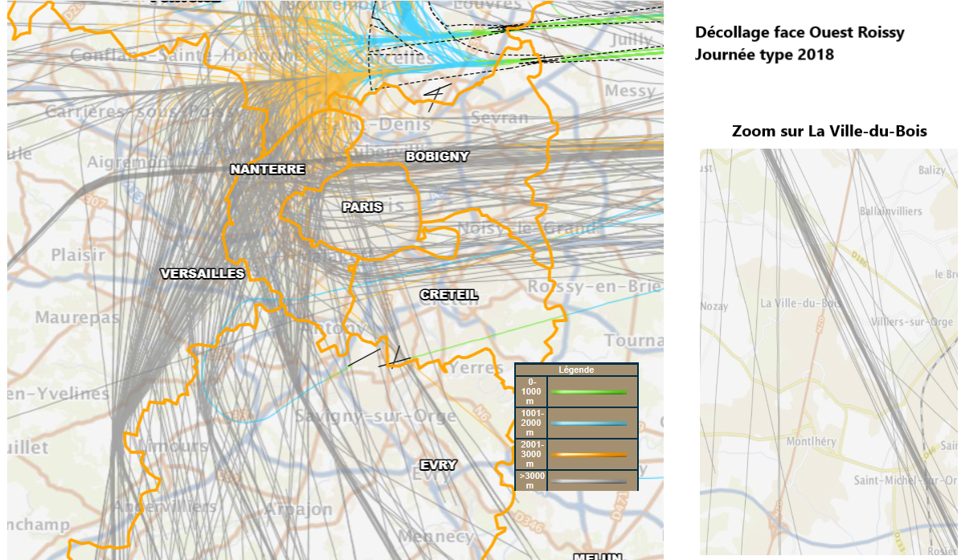Click Ballainvilliers on the zoom map
The image size is (961, 560).
[890, 211]
